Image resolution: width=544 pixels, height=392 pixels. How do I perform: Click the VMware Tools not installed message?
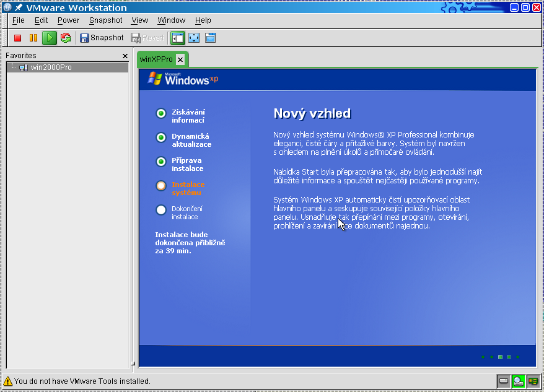[82, 381]
